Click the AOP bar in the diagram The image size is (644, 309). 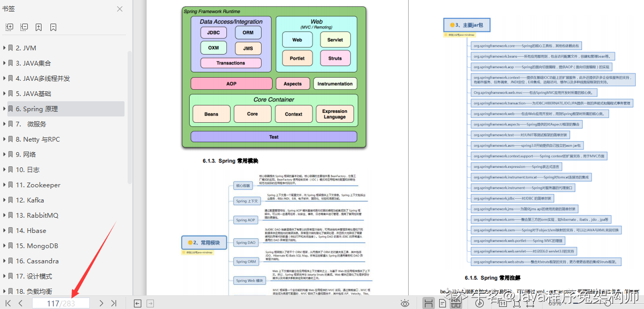[x=231, y=83]
